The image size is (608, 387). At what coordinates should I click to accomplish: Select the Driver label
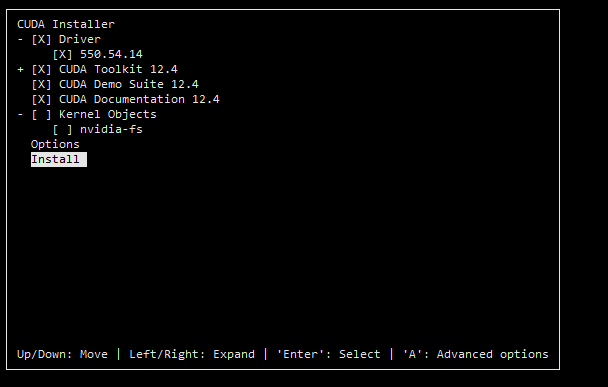click(x=79, y=39)
